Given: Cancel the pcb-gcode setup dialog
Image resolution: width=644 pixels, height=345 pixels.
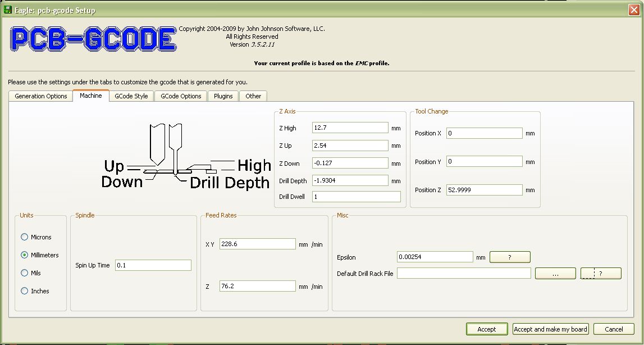Looking at the screenshot, I should pyautogui.click(x=614, y=329).
